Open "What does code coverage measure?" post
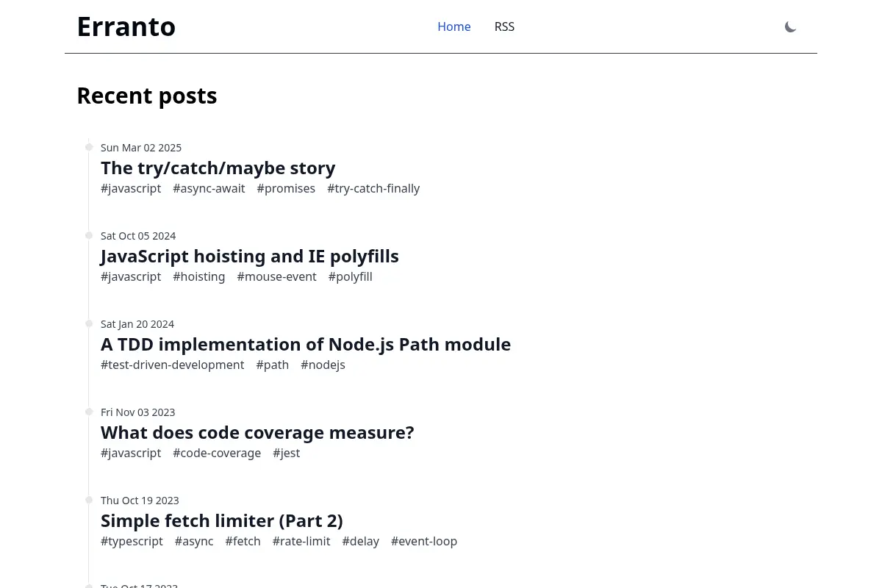Image resolution: width=882 pixels, height=588 pixels. coord(257,432)
